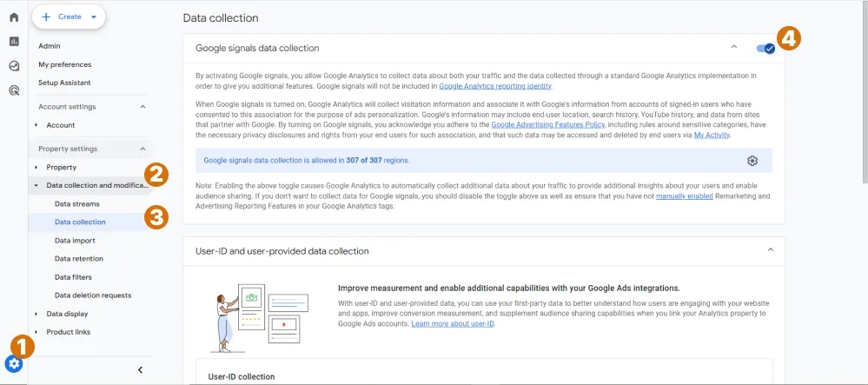This screenshot has height=385, width=868.
Task: Open the Home icon in left rail
Action: (x=15, y=17)
